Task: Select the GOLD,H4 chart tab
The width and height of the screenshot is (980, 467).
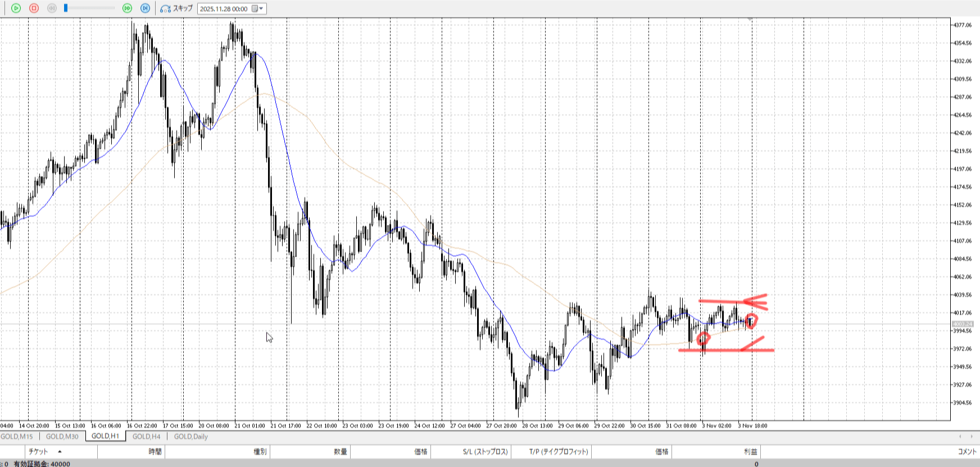Action: [x=146, y=437]
